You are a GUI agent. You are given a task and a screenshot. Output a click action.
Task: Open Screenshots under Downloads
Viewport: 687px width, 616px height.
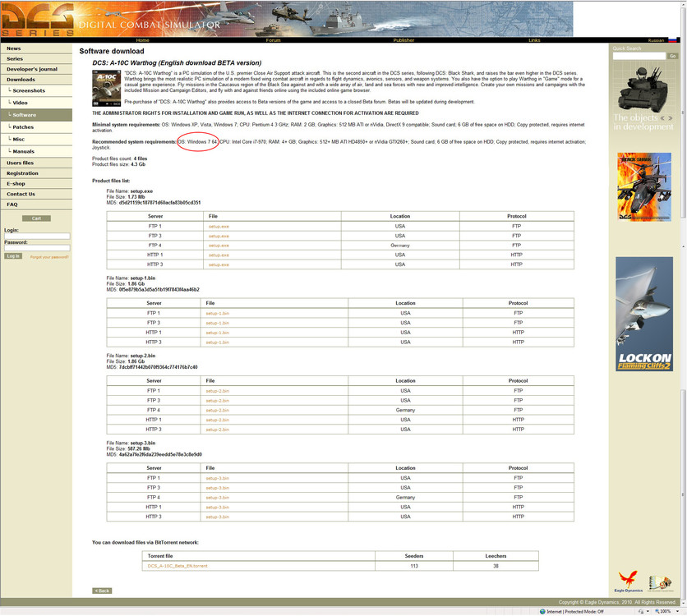click(36, 90)
